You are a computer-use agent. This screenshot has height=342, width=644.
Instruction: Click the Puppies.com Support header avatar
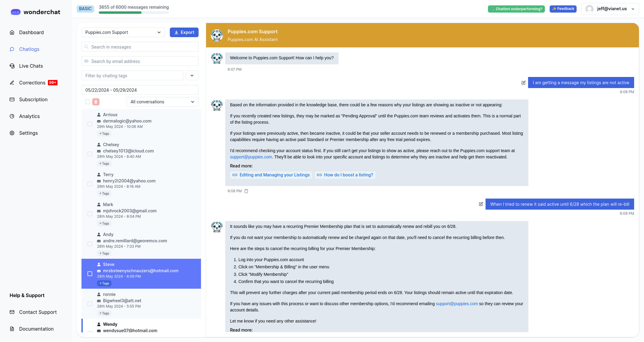tap(217, 35)
